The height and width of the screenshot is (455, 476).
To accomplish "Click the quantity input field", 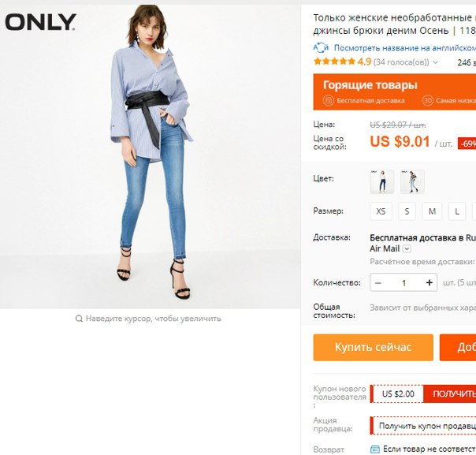I will coord(403,283).
